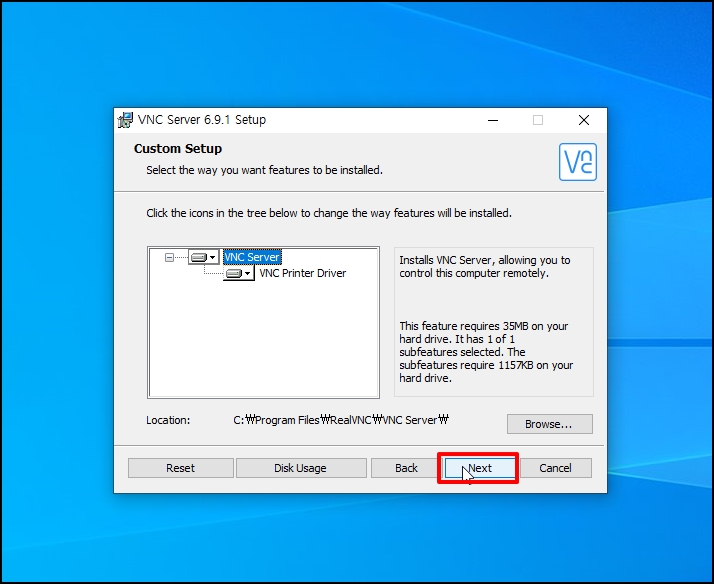714x584 pixels.
Task: Click the Reset button
Action: coord(180,468)
